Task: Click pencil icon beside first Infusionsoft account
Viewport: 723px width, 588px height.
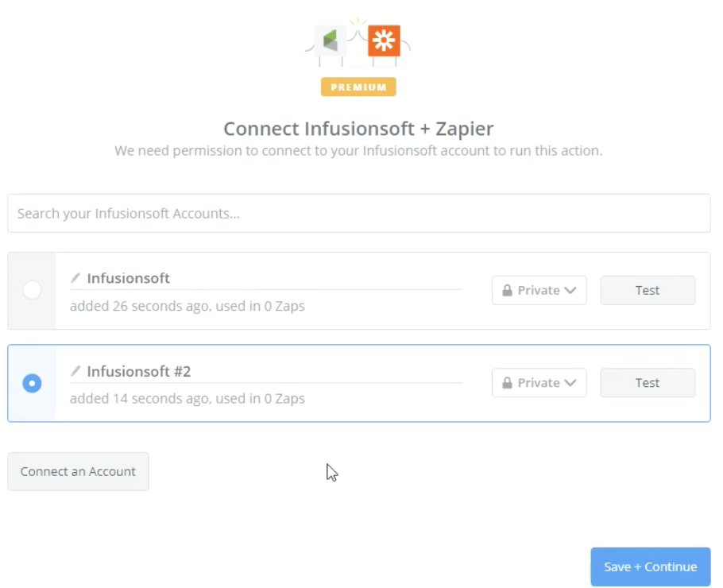Action: point(75,278)
